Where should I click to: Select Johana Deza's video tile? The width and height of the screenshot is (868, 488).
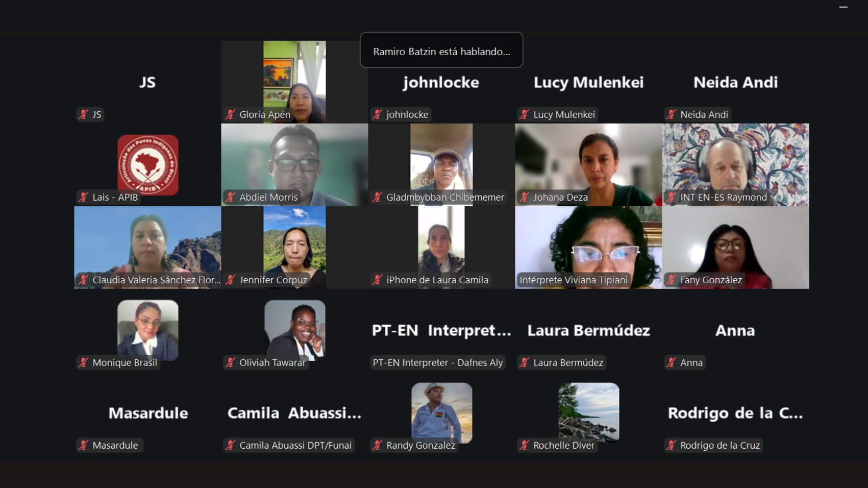point(588,165)
